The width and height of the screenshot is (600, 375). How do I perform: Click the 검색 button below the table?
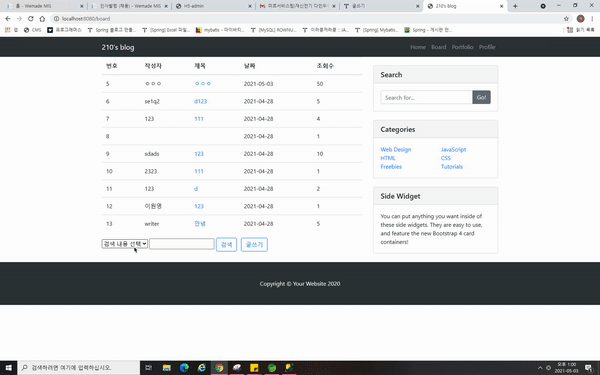pos(227,245)
